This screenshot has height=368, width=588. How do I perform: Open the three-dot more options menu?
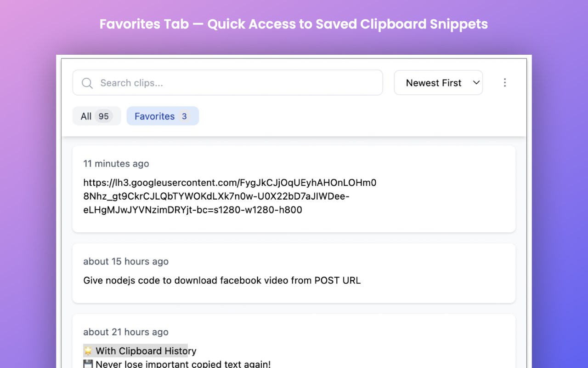coord(505,83)
